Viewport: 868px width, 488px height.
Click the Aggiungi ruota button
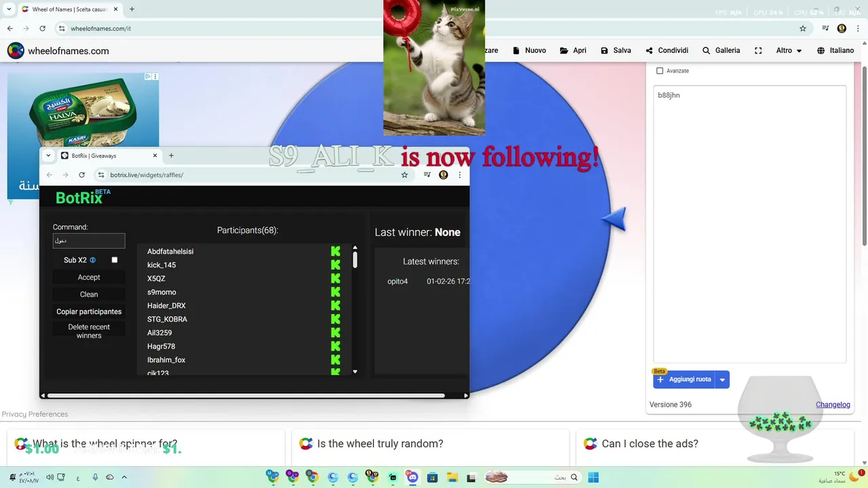[x=684, y=380]
